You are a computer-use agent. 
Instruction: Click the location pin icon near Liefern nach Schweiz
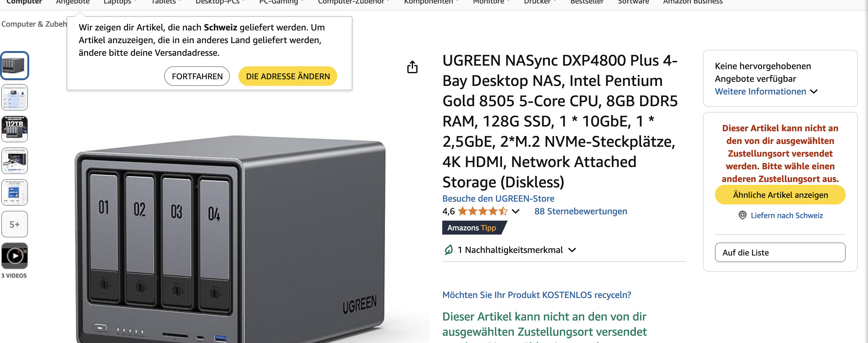click(742, 216)
